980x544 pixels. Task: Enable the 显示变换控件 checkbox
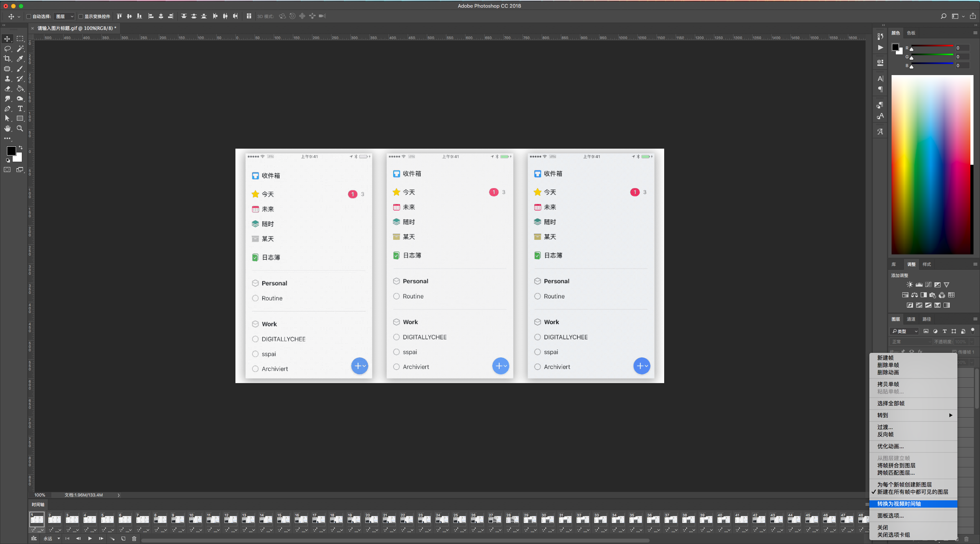[81, 16]
